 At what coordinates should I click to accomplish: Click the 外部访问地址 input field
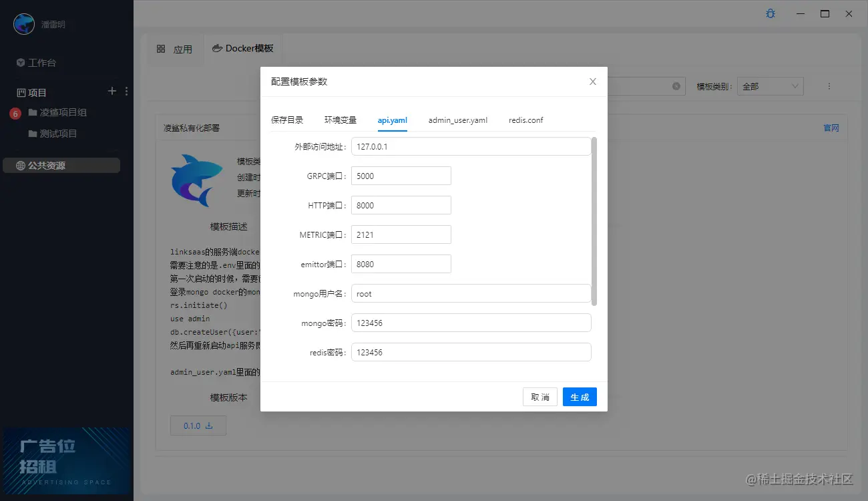coord(471,146)
